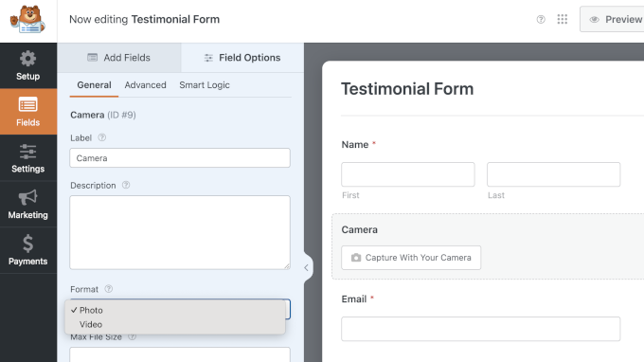This screenshot has width=644, height=362.
Task: Click the 'Now editing Testimonial Form' header text
Action: click(x=145, y=19)
